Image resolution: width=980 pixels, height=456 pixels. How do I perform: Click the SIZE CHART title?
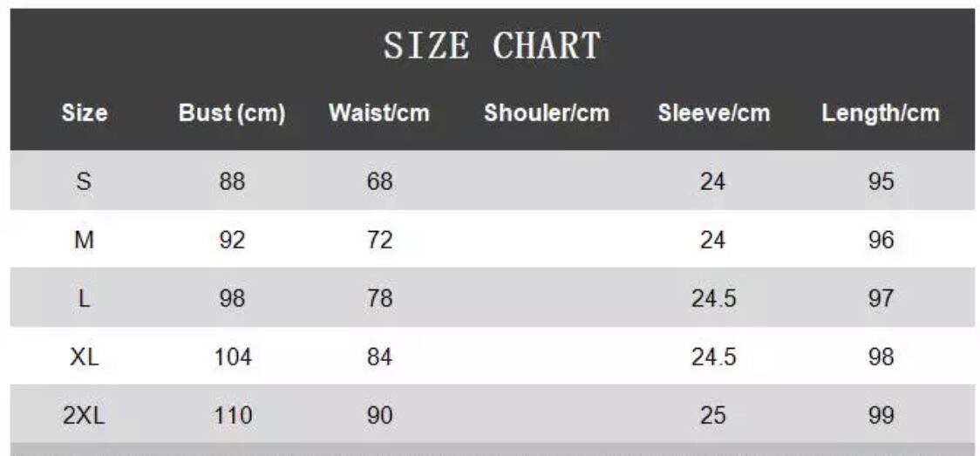pos(492,45)
